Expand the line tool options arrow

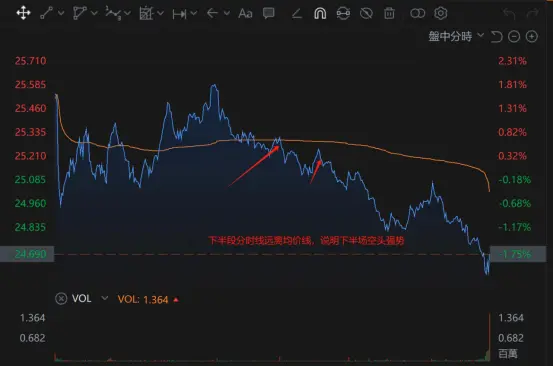61,13
